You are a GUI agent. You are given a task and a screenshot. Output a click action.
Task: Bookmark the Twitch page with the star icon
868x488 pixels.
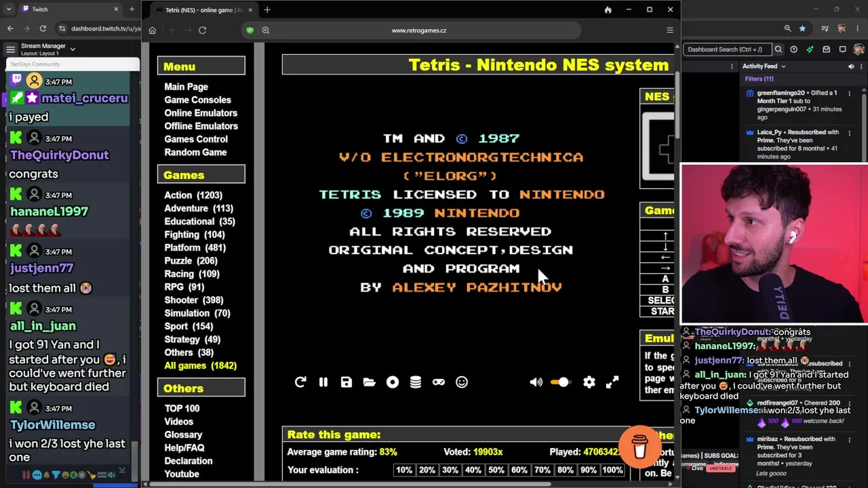click(x=803, y=28)
